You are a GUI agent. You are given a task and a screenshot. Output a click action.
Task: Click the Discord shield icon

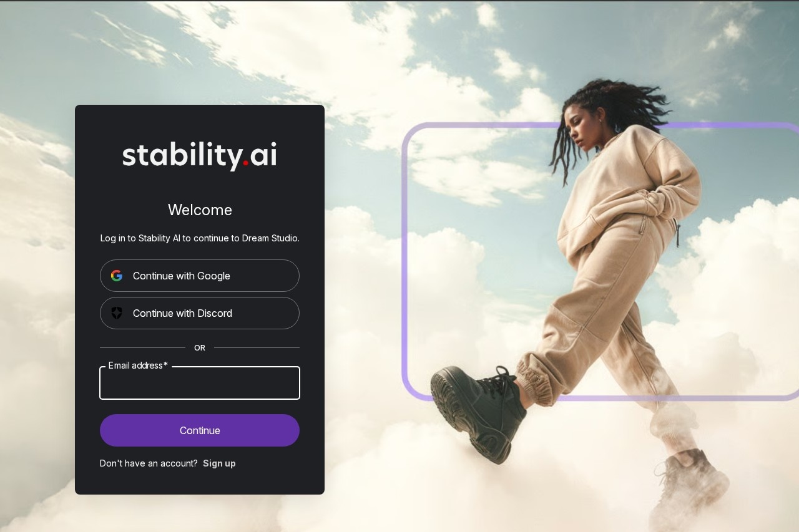click(x=117, y=313)
